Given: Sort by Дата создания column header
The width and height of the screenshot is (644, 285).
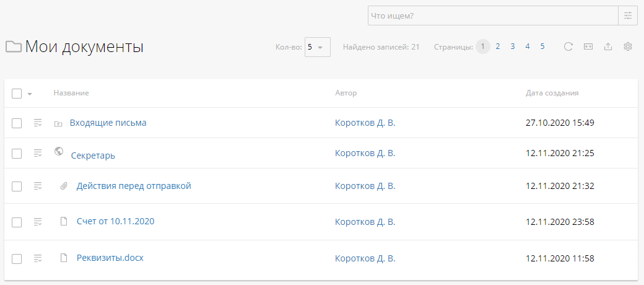Looking at the screenshot, I should pos(552,93).
